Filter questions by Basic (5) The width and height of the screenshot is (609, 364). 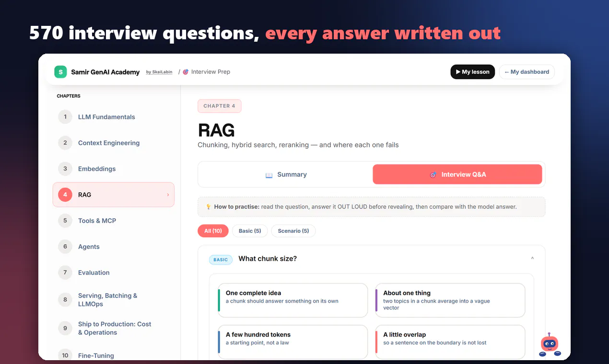[x=250, y=231]
